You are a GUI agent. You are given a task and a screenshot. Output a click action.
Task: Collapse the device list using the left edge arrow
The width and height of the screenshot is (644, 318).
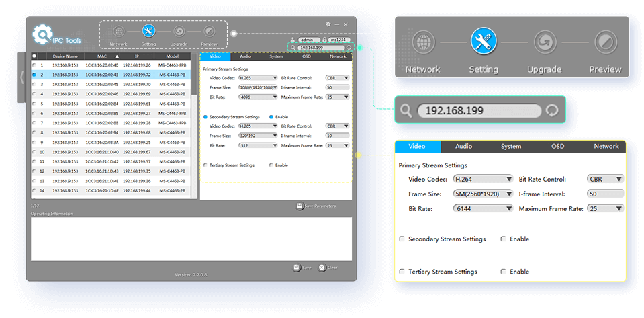pos(21,77)
